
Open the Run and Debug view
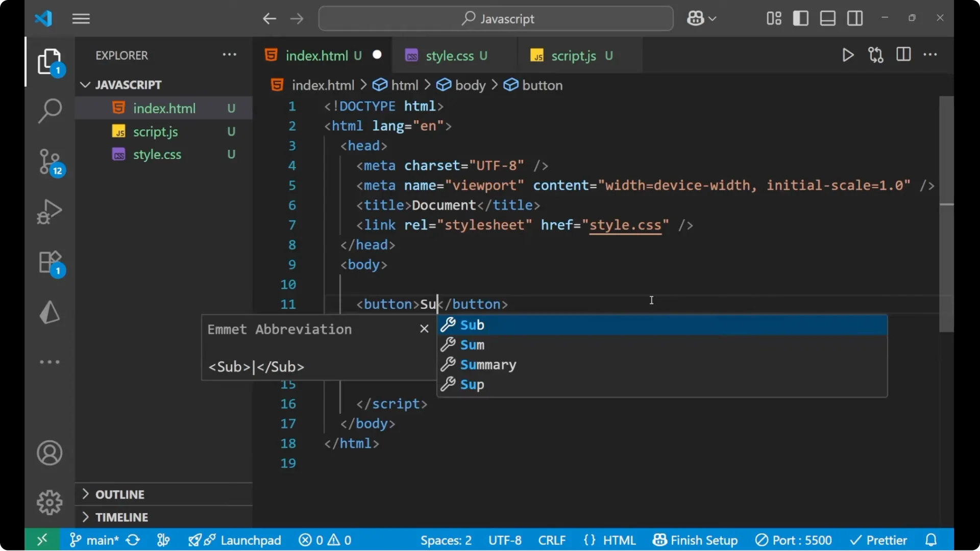pyautogui.click(x=50, y=211)
